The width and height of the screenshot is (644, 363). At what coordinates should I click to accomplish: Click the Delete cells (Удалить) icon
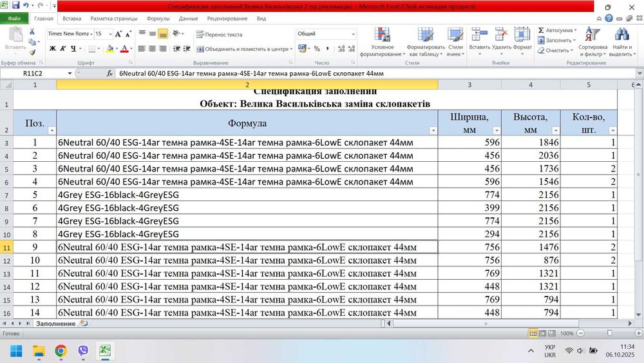(502, 34)
